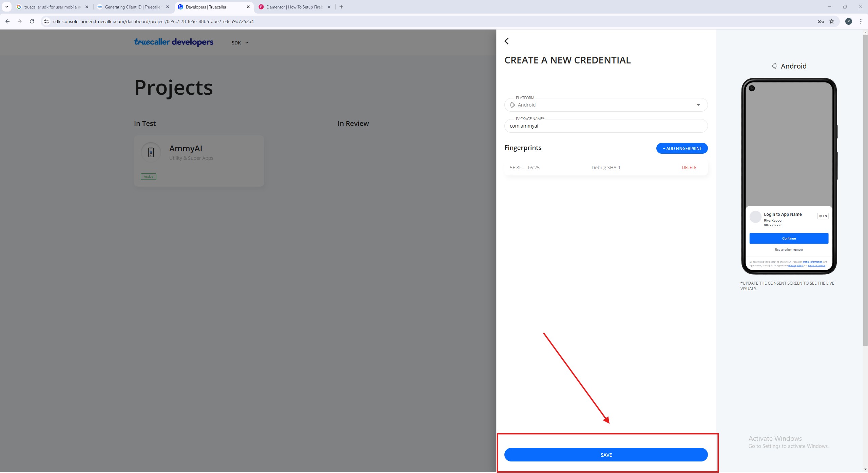Click the back arrow in credential panel
The image size is (868, 473).
coord(506,41)
